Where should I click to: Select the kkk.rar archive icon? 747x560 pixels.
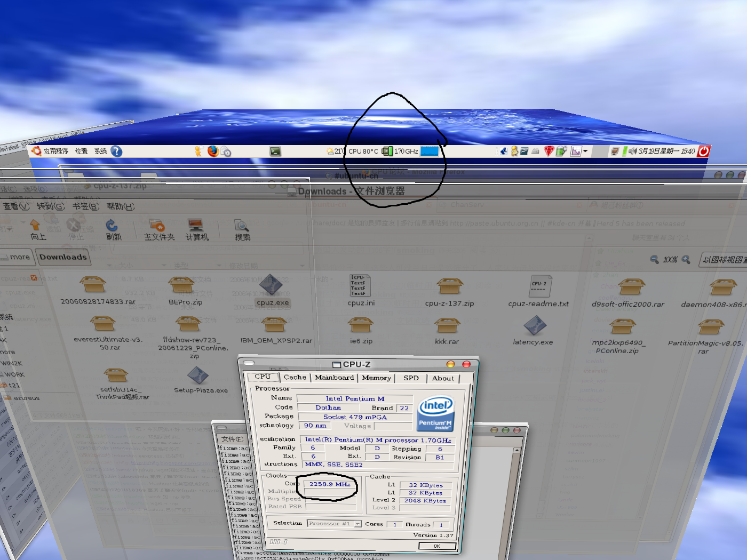(x=447, y=326)
